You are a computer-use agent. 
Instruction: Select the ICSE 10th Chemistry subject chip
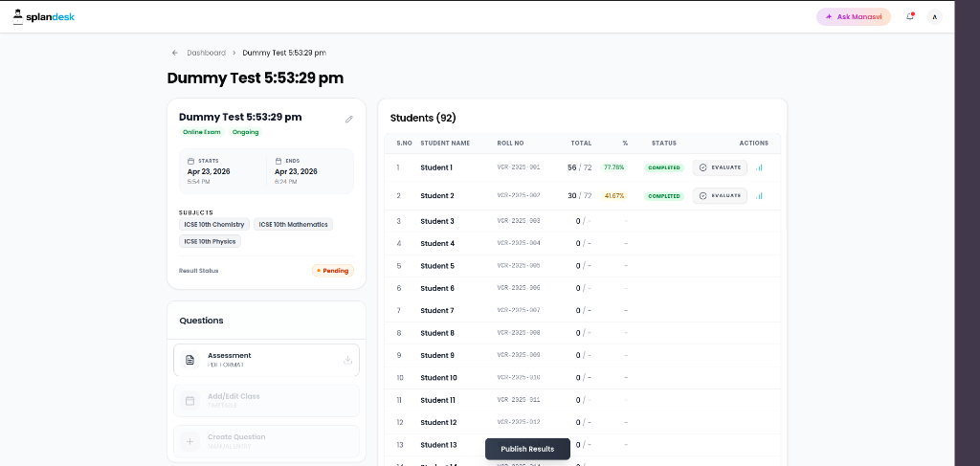coord(214,224)
